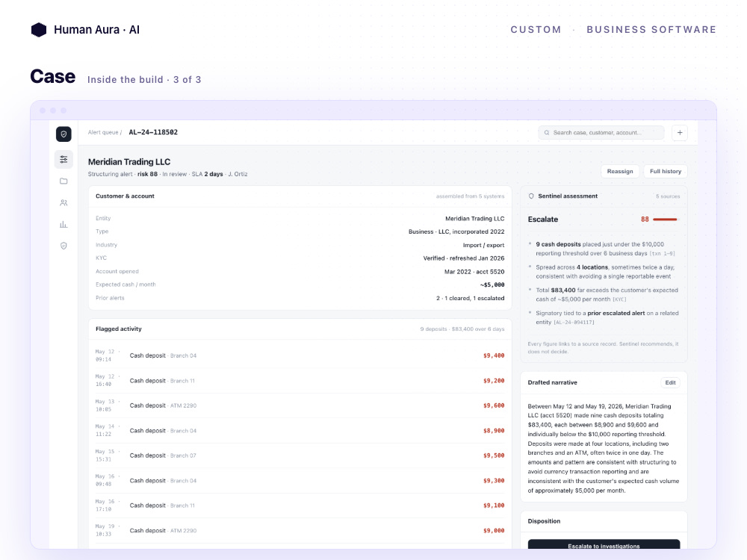Click the '5 sources' label
The height and width of the screenshot is (560, 747).
(x=668, y=196)
